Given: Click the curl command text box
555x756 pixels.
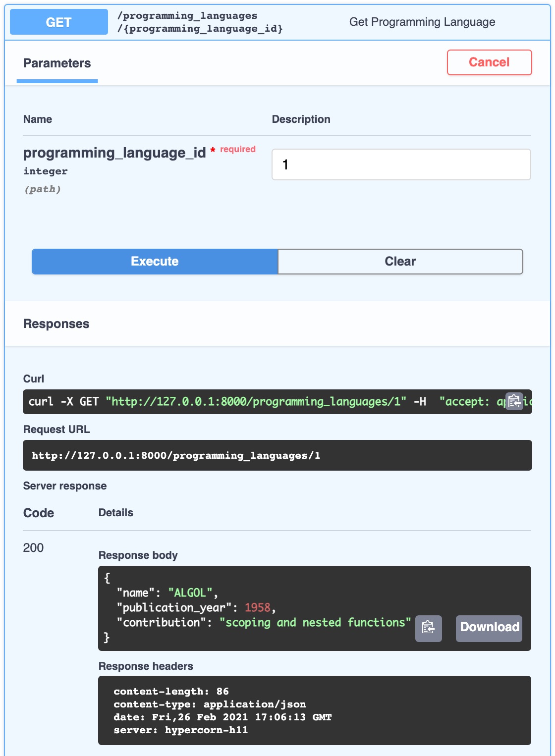Looking at the screenshot, I should tap(263, 402).
